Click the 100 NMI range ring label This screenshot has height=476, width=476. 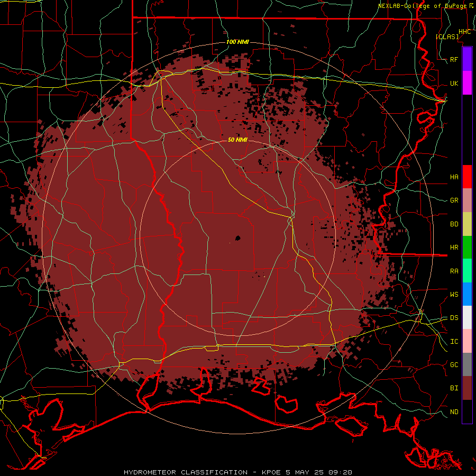(x=237, y=42)
